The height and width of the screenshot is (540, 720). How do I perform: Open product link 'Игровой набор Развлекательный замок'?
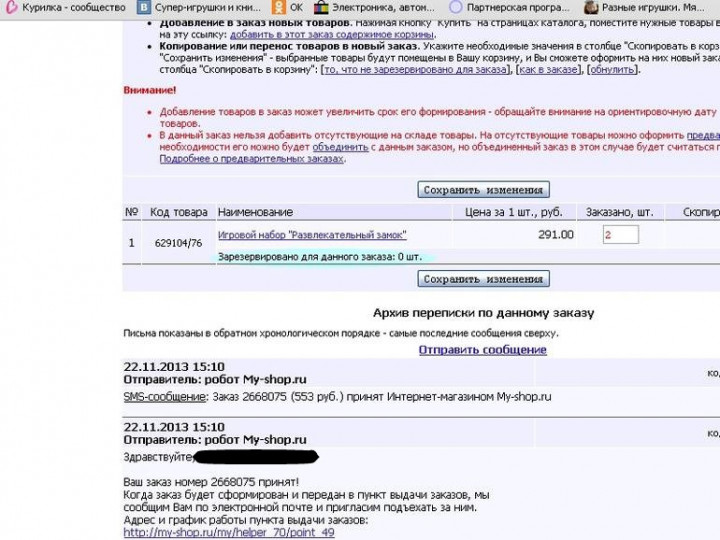tap(312, 235)
